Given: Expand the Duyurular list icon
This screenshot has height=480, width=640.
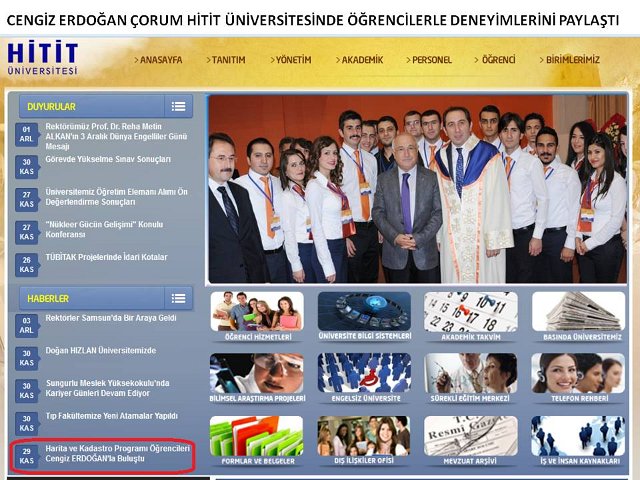Looking at the screenshot, I should 178,106.
